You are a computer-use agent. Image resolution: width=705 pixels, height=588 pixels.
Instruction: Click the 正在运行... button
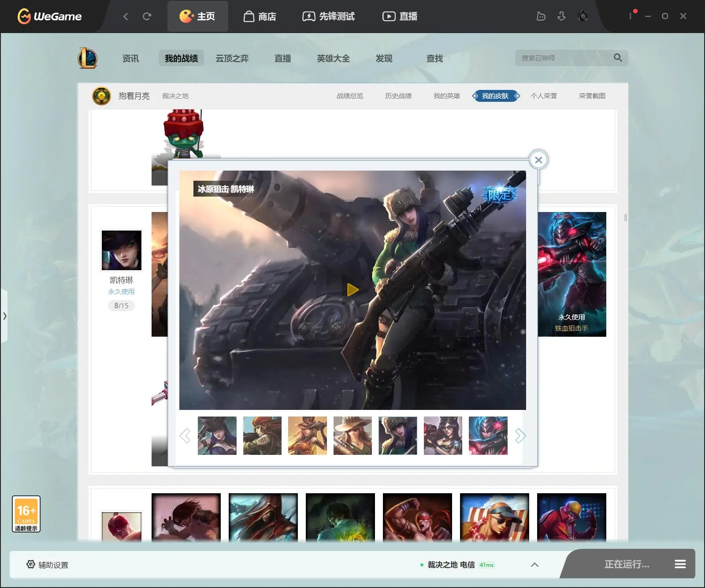(627, 564)
